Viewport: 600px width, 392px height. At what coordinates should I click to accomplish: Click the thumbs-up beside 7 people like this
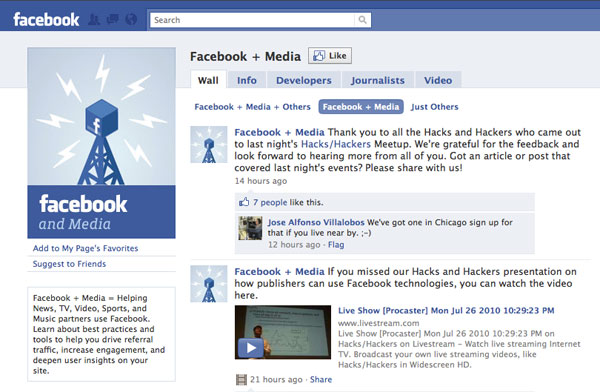point(244,202)
